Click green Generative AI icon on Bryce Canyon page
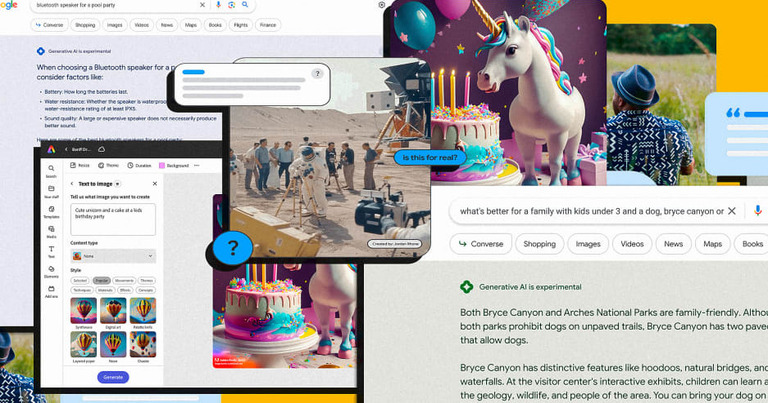Viewport: 768px width, 403px height. [x=466, y=287]
